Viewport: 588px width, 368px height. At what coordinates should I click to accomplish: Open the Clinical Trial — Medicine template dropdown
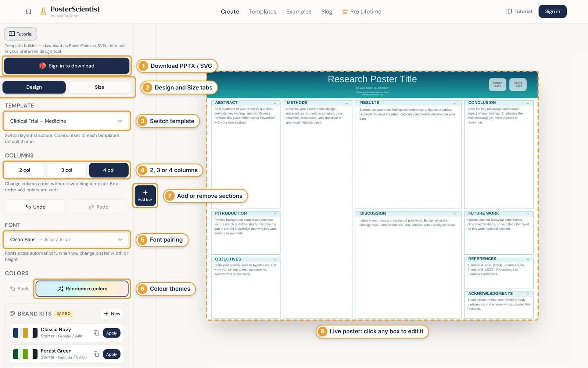click(67, 121)
